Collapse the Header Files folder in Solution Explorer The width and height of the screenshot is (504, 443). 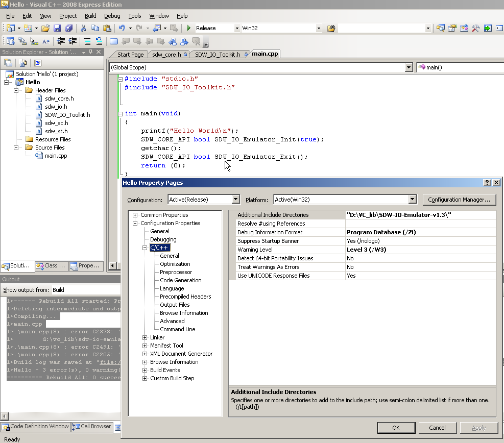[16, 91]
